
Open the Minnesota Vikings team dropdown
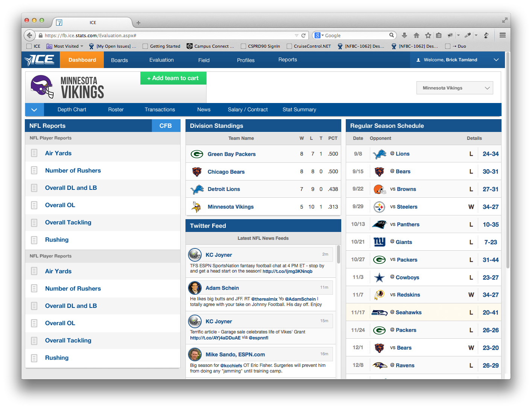[x=454, y=88]
